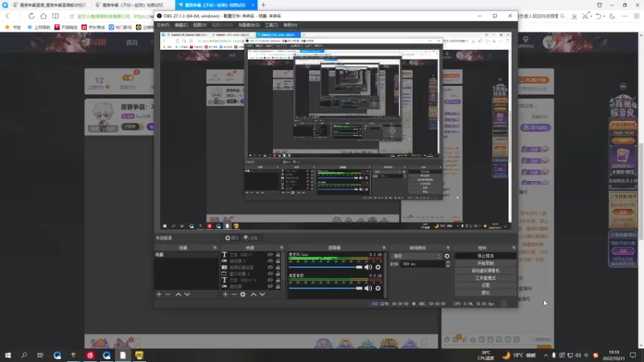Open source properties gear in Sources toolbar
The height and width of the screenshot is (362, 644).
(243, 294)
